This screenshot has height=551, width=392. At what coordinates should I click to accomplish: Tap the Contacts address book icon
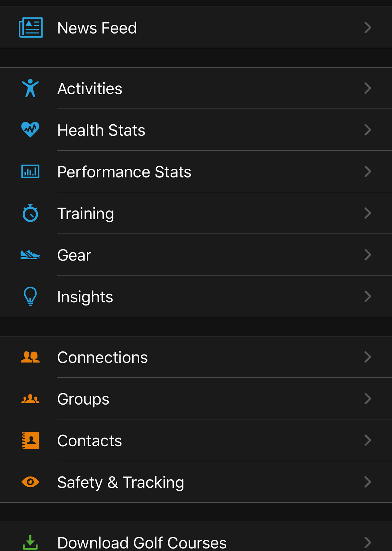[x=30, y=440]
